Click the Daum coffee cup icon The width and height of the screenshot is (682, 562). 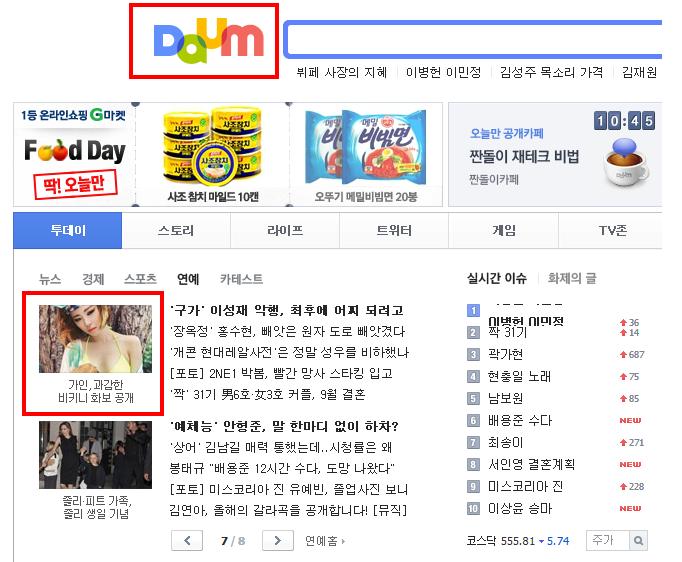coord(625,162)
